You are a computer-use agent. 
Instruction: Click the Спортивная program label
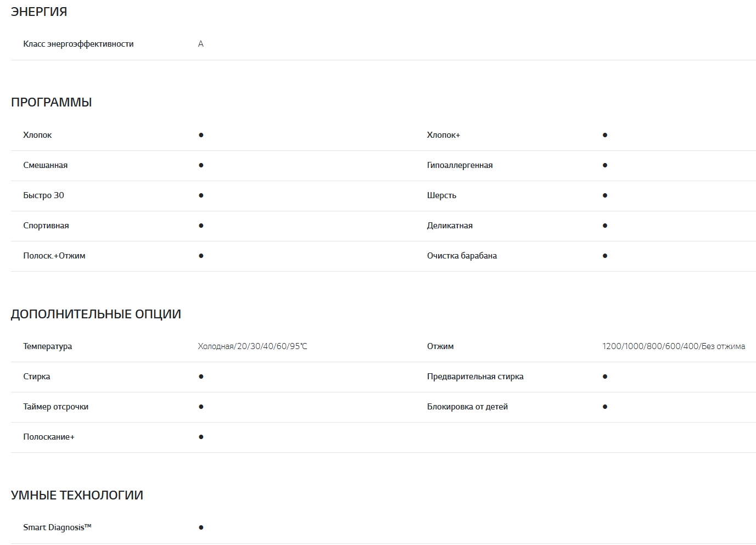46,226
